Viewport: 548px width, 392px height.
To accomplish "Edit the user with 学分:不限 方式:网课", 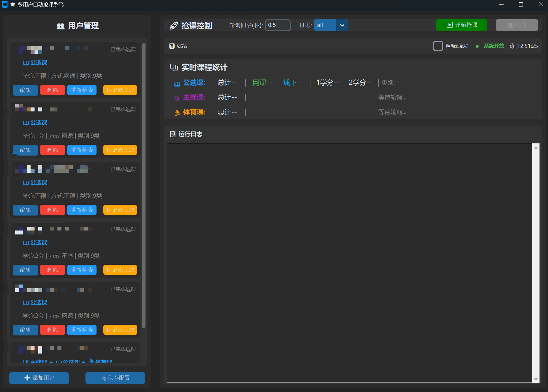I will [x=25, y=90].
